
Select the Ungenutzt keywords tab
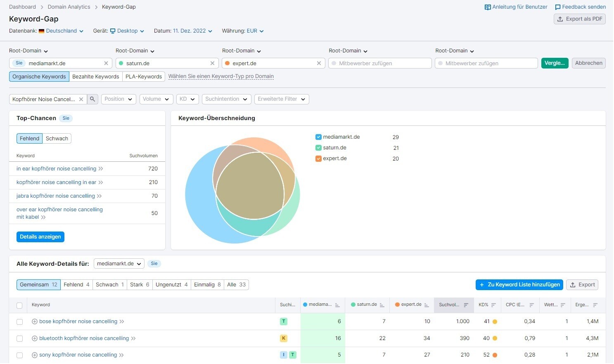[x=171, y=285]
